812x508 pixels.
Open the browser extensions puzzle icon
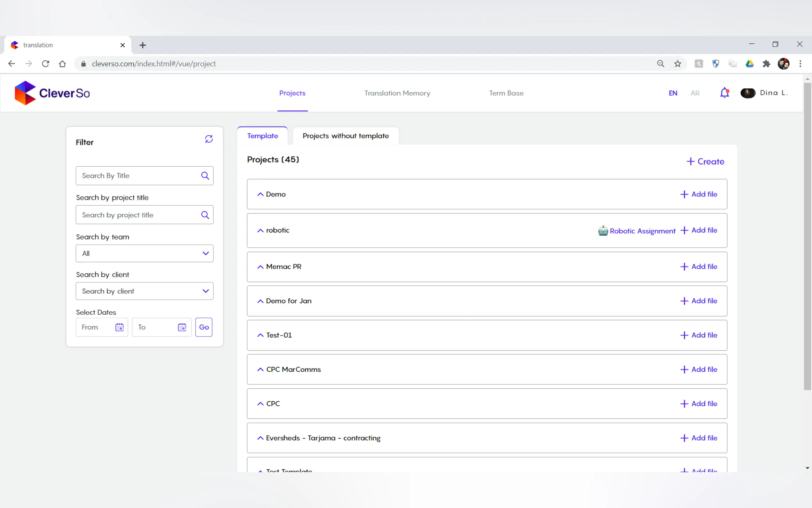766,64
